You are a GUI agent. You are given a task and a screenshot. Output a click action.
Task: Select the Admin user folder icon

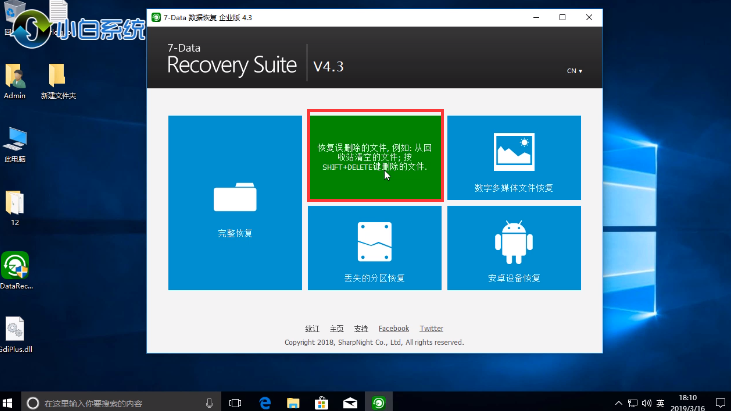[15, 76]
